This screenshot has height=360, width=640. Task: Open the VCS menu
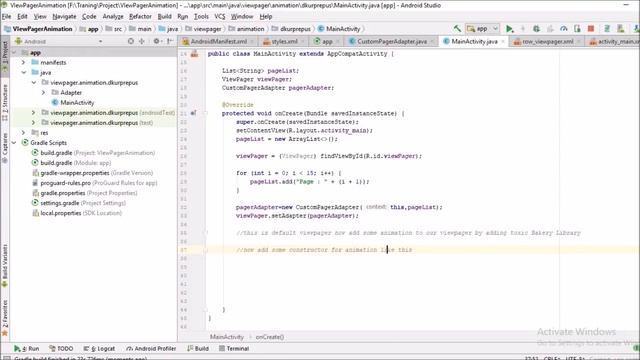[220, 16]
